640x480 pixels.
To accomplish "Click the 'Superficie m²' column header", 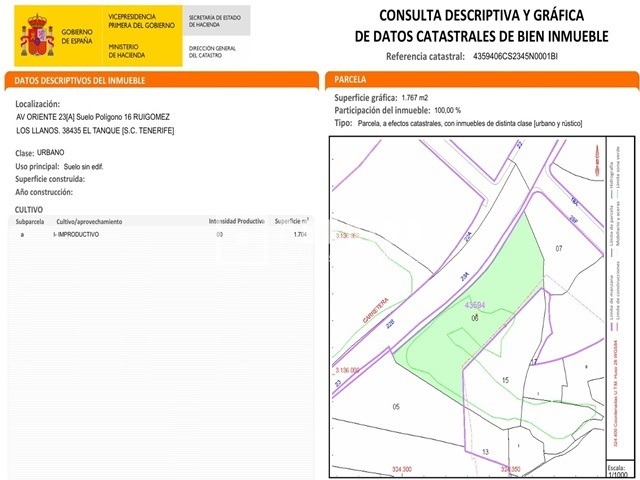I will pos(292,221).
